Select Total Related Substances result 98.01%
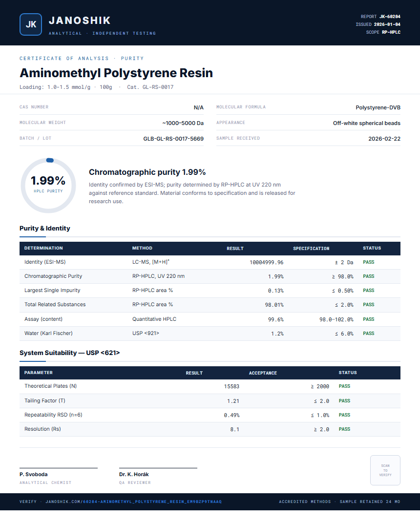The height and width of the screenshot is (524, 420). [x=274, y=305]
